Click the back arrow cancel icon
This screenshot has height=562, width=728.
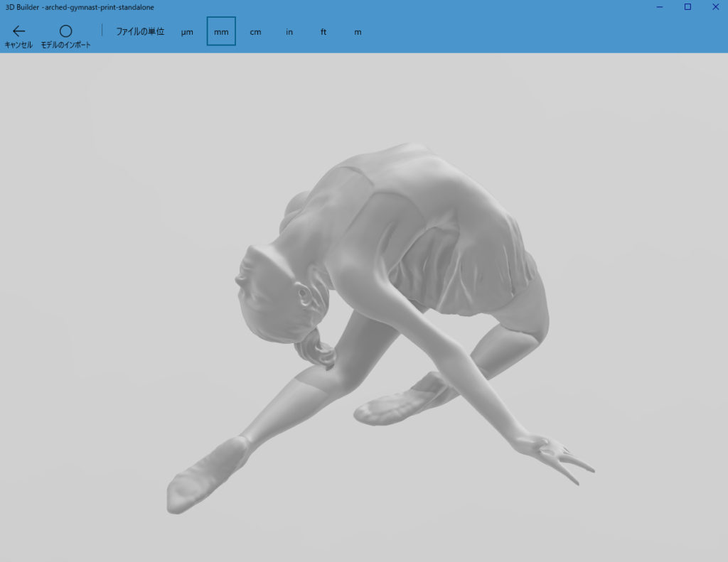click(x=18, y=31)
